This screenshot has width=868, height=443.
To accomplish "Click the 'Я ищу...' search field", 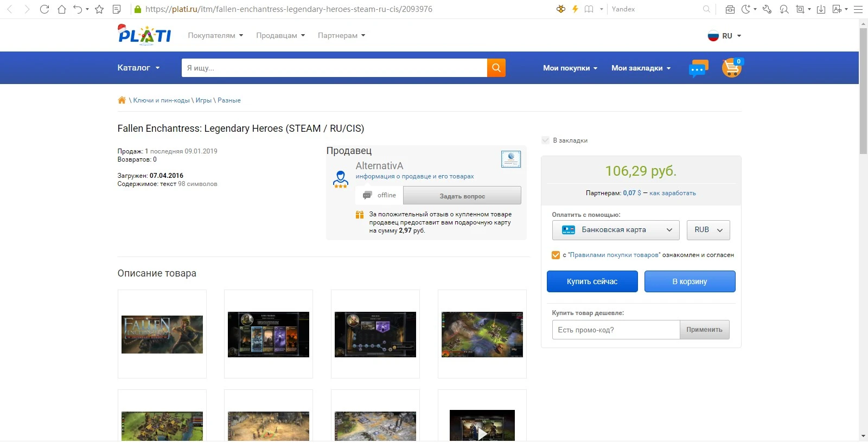I will pos(334,68).
